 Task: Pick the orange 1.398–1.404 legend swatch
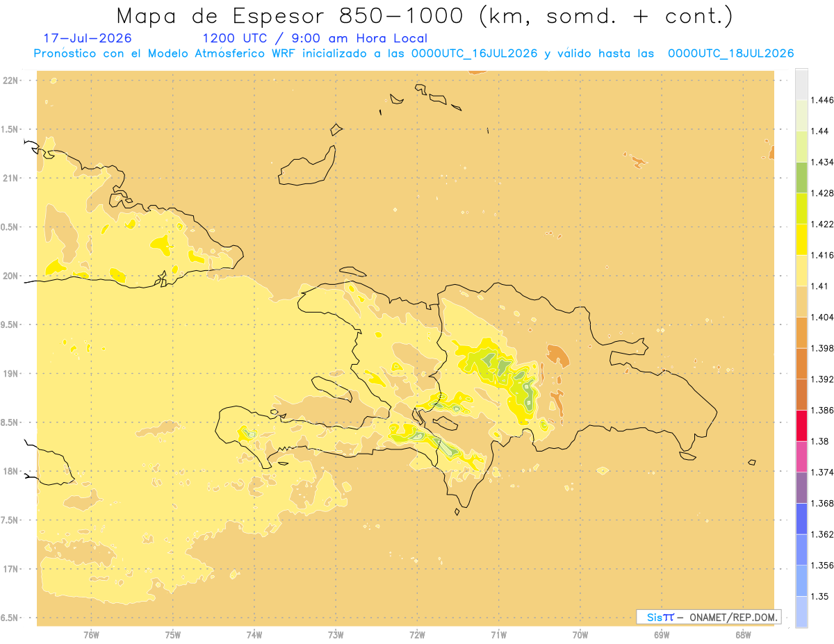tap(801, 332)
